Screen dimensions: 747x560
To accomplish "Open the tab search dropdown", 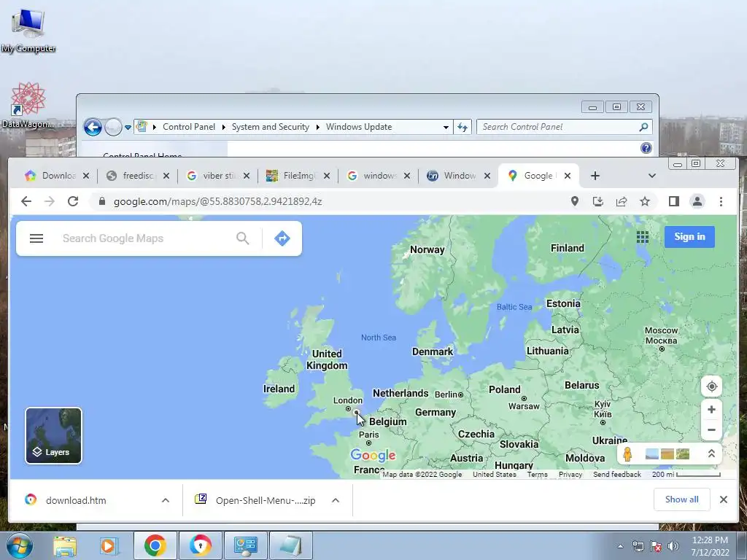I will click(651, 176).
